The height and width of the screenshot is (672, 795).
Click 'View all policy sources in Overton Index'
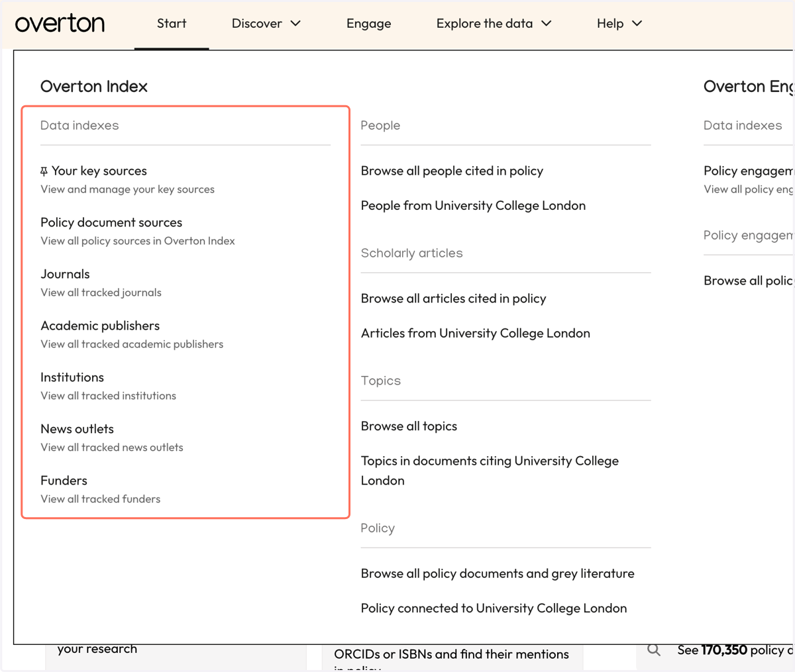click(138, 241)
